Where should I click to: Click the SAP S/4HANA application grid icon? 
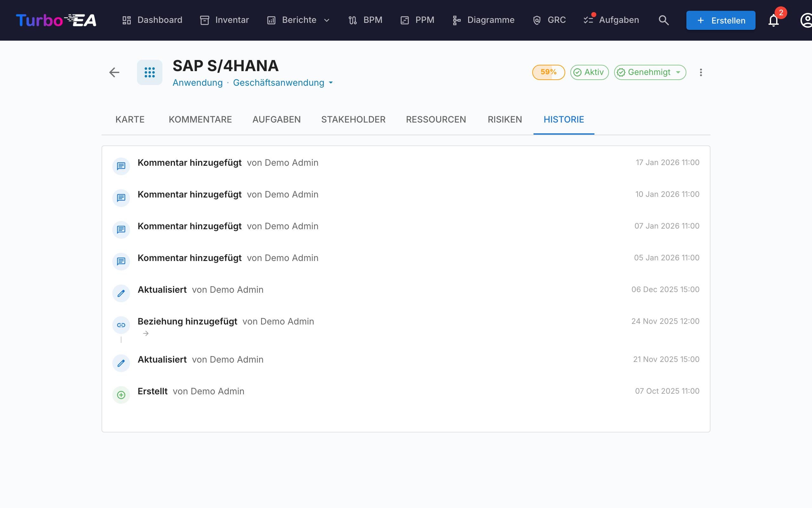150,72
